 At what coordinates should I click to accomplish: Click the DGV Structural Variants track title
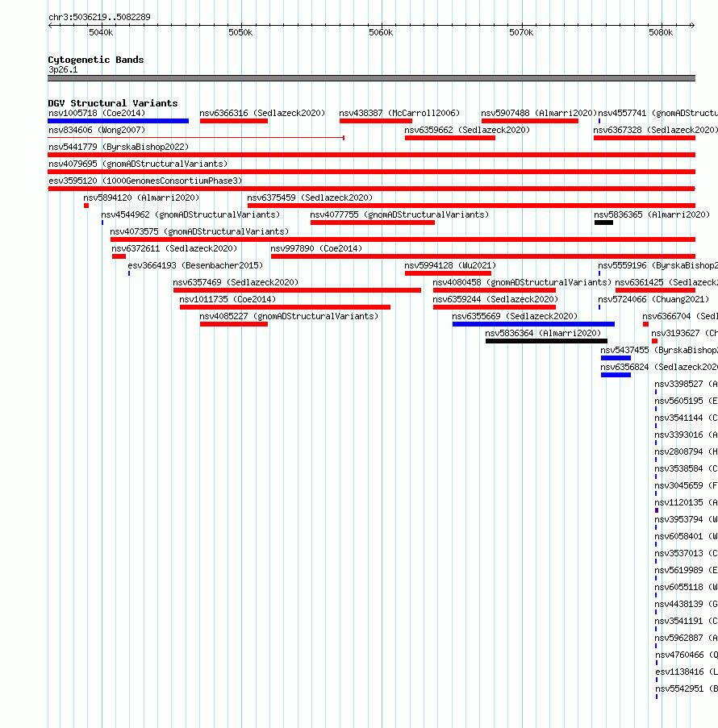pos(113,103)
